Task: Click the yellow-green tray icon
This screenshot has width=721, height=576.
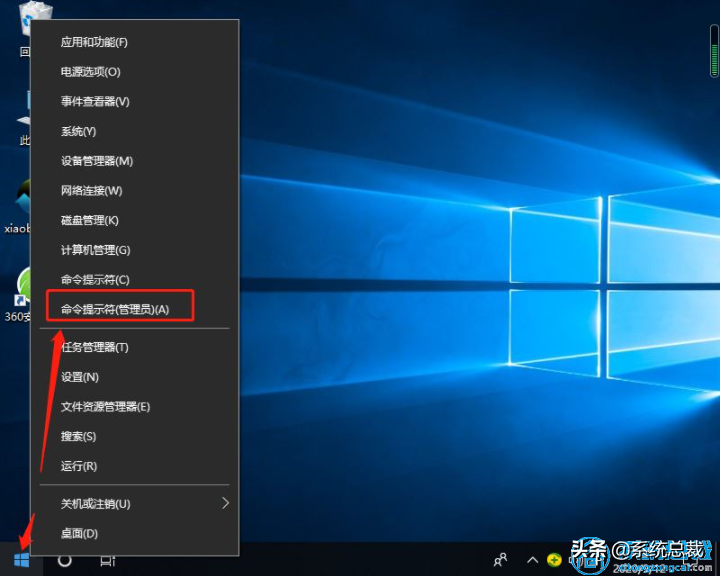Action: click(553, 560)
